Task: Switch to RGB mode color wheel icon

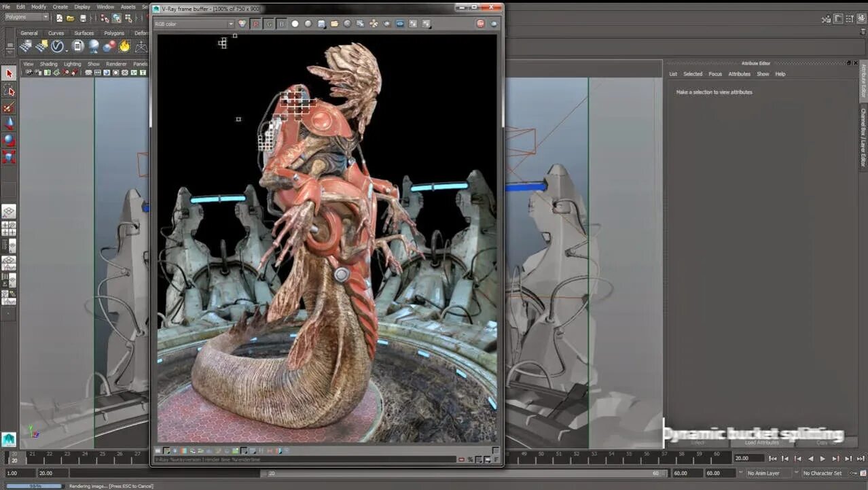Action: click(x=242, y=24)
